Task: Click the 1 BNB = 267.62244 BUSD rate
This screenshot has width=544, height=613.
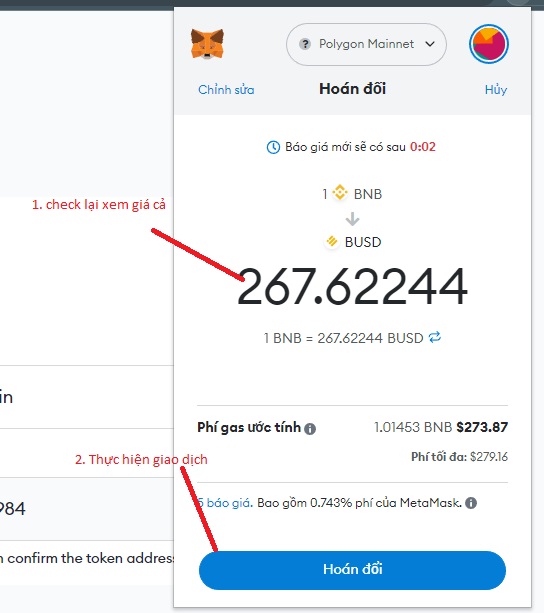Action: click(x=344, y=338)
